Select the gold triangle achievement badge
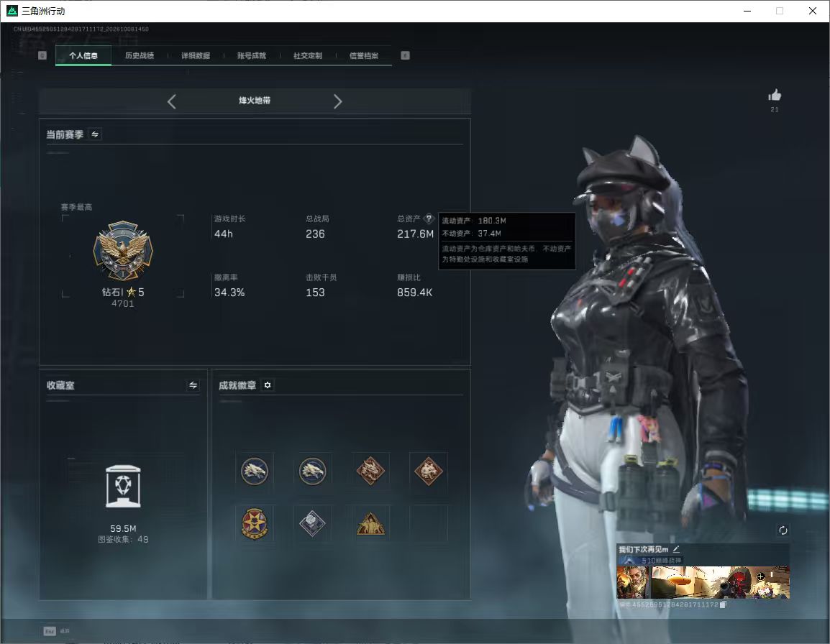This screenshot has width=830, height=644. [x=370, y=524]
